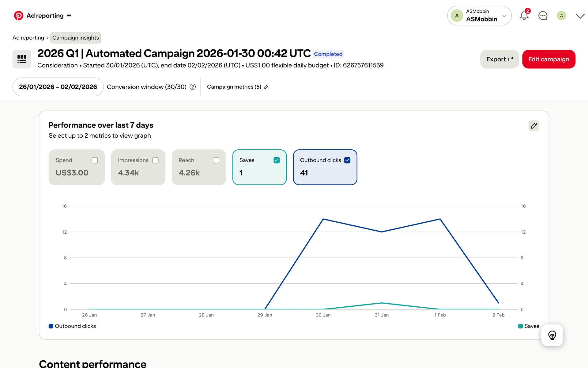
Task: Open the notifications bell
Action: coord(524,16)
